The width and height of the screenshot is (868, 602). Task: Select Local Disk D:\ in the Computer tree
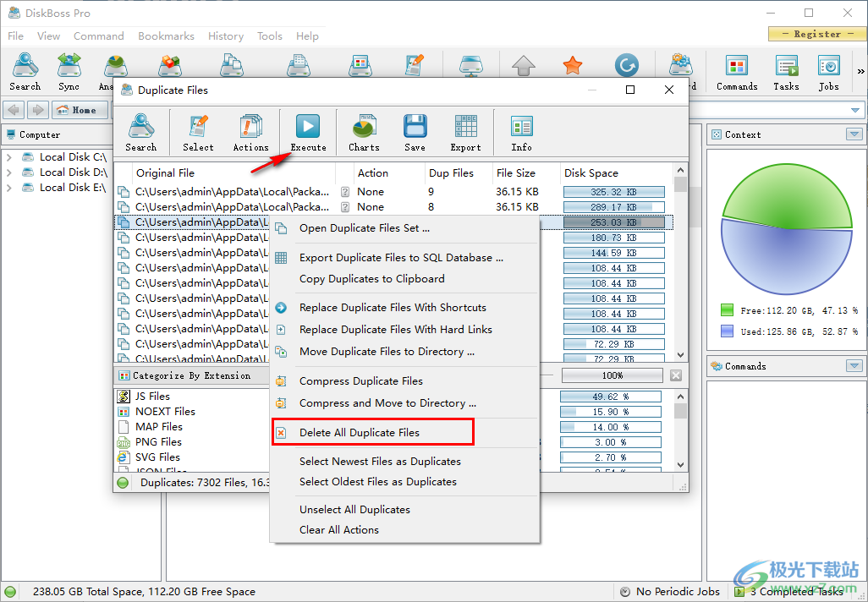pos(74,172)
